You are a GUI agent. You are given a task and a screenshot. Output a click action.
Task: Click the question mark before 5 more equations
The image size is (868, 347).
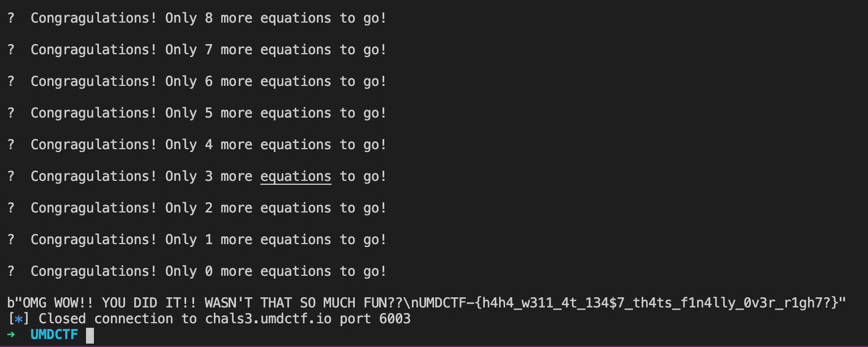(x=11, y=113)
